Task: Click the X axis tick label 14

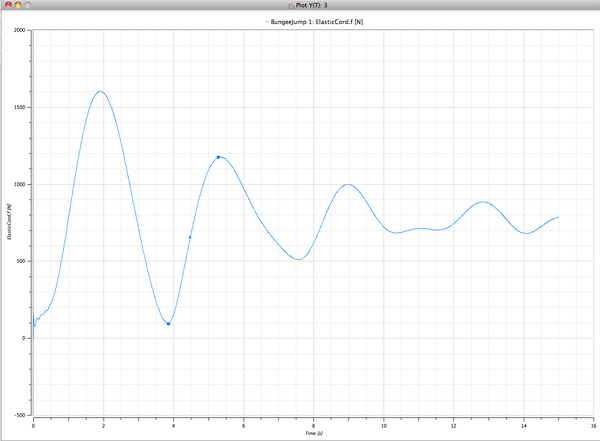Action: 524,426
